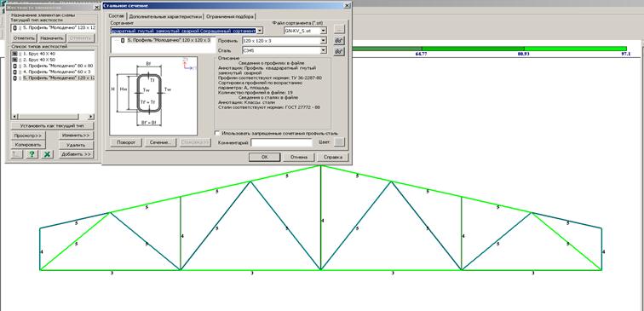This screenshot has height=311, width=644.
Task: Enable using forbidden profile-steel combinations checkbox
Action: [217, 133]
